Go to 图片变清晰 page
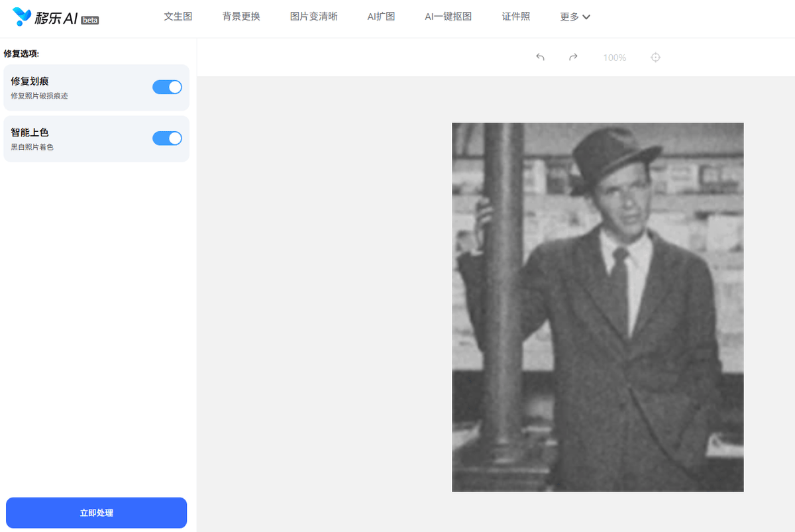This screenshot has width=795, height=532. 313,17
